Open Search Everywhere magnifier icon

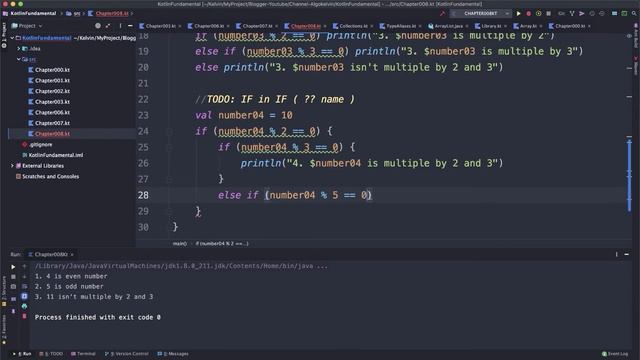(x=634, y=13)
